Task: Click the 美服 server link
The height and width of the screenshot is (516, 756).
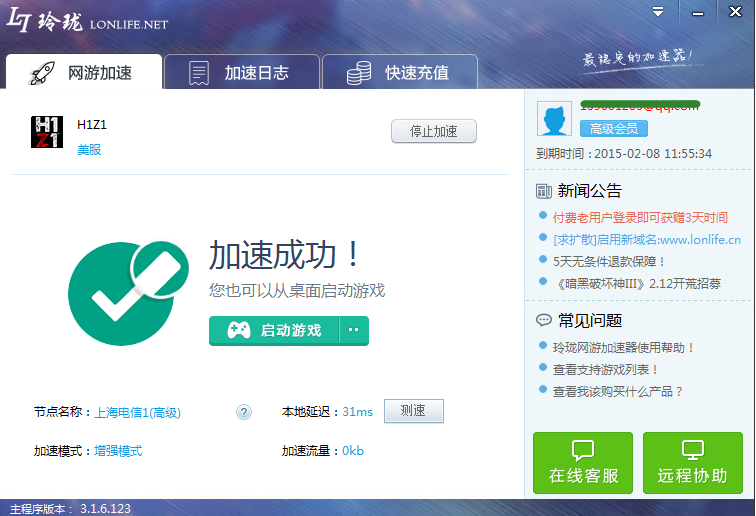Action: pyautogui.click(x=89, y=150)
